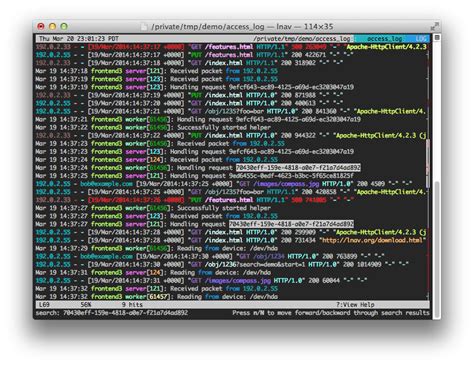
Task: Click the '/private/tmp/demo/access_log' path in top status bar
Action: pyautogui.click(x=302, y=39)
